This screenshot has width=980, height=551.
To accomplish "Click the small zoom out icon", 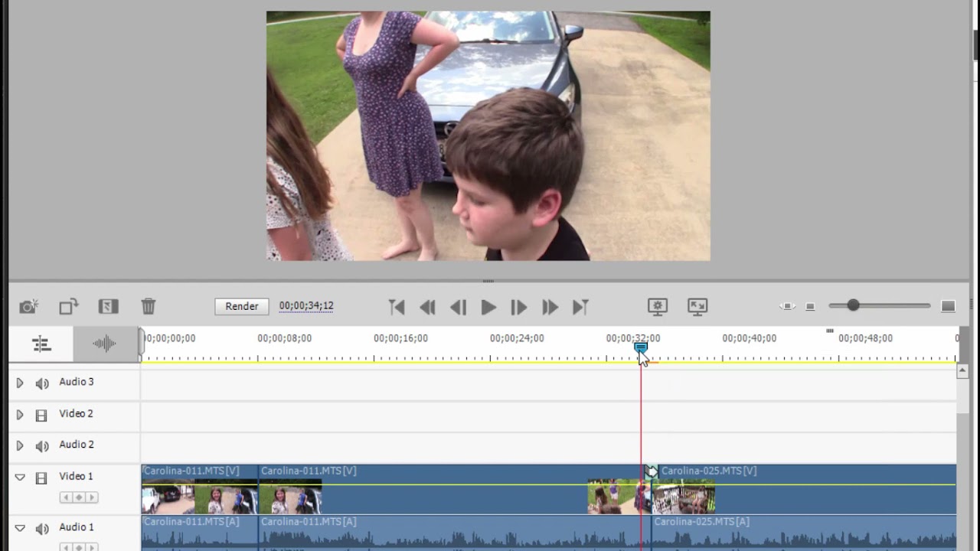I will [x=810, y=307].
